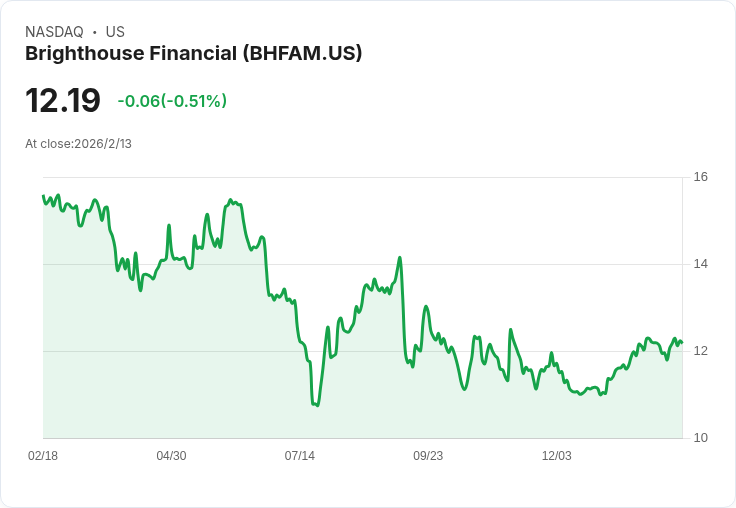Screen dimensions: 736x508
Task: Click the 16 price axis label
Action: pos(700,177)
